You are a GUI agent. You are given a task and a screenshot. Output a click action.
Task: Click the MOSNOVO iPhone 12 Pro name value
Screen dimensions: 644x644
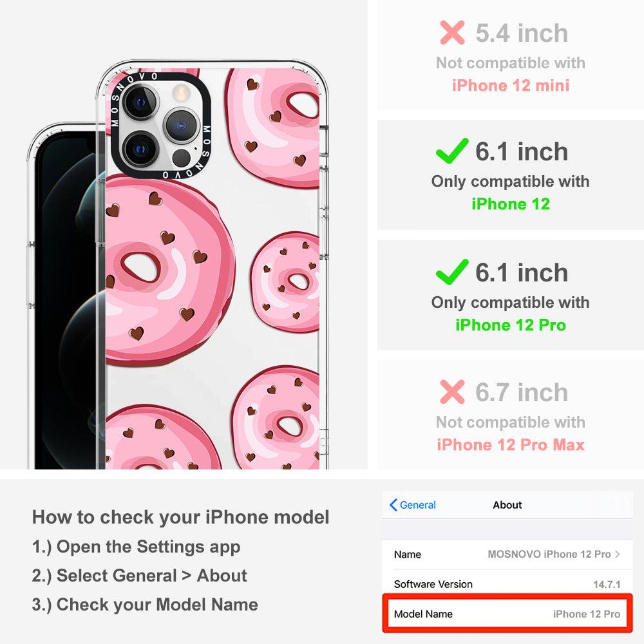pyautogui.click(x=549, y=554)
